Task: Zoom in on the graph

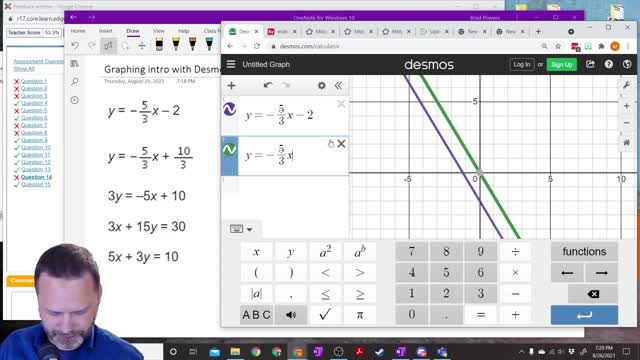Action: tap(627, 106)
